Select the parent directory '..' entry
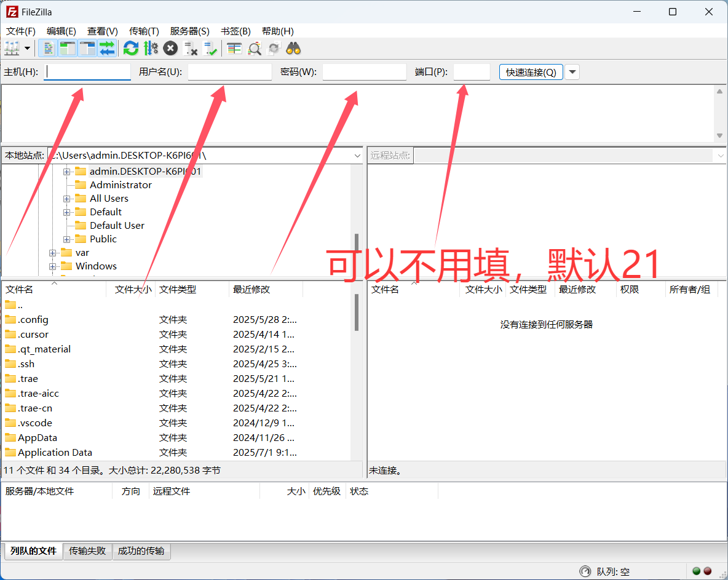728x580 pixels. tap(176, 305)
